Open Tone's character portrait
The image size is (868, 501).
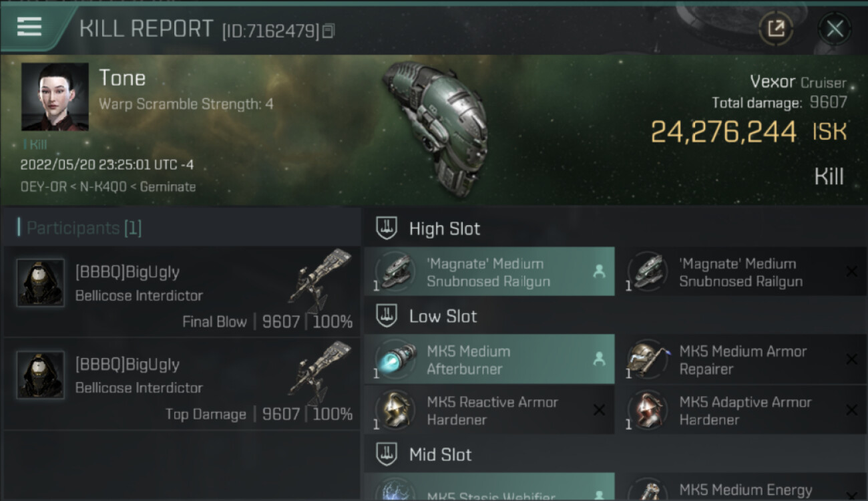(x=55, y=97)
